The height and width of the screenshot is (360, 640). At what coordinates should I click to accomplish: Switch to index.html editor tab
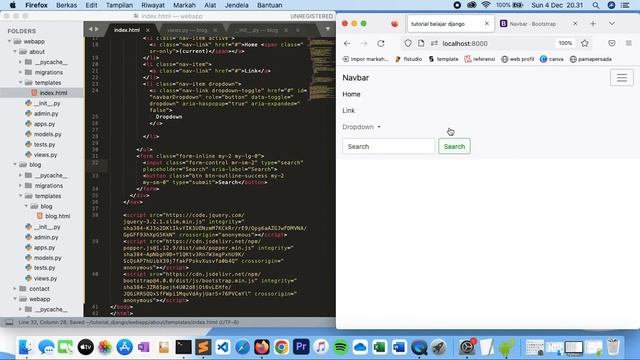127,30
